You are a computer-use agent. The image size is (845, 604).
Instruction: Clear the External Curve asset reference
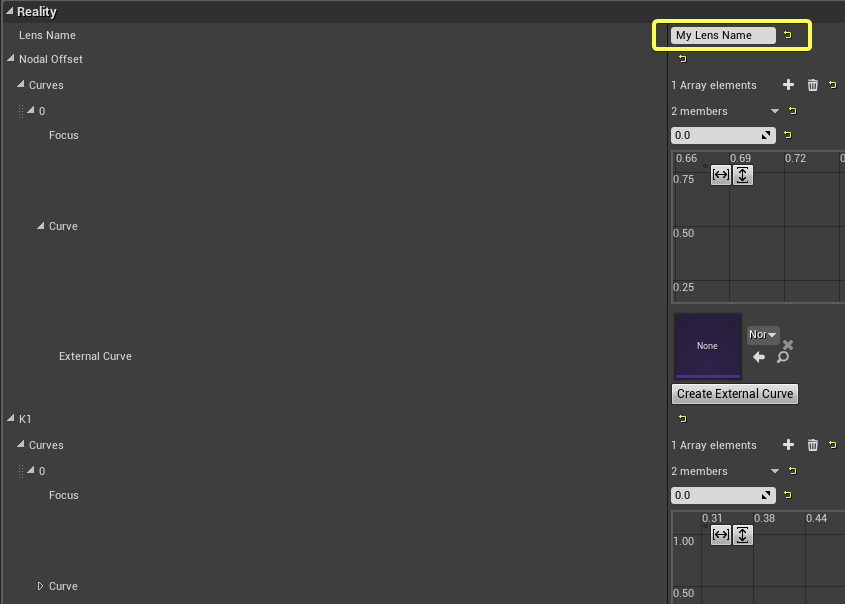point(788,345)
